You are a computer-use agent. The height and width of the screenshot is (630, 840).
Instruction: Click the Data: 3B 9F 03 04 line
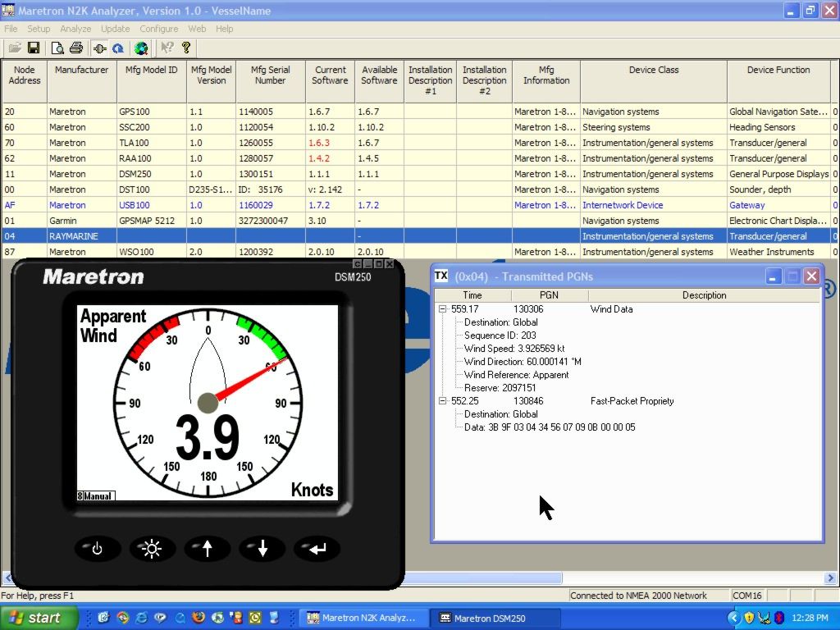(550, 427)
